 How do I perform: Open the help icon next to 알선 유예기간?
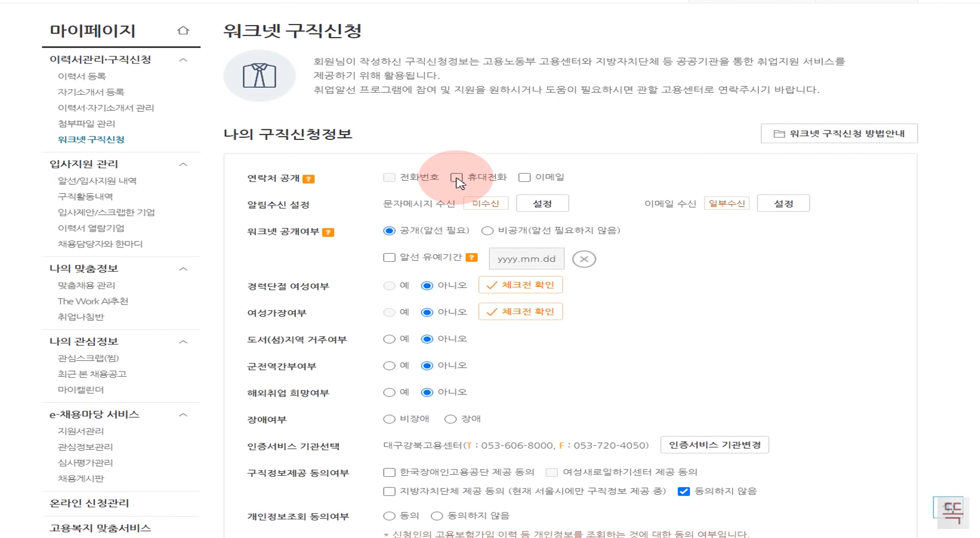coord(471,258)
